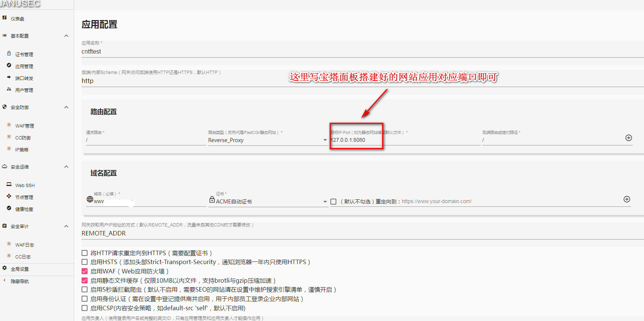
Task: Click the log icon beside 安全审计
Action: tap(4, 226)
